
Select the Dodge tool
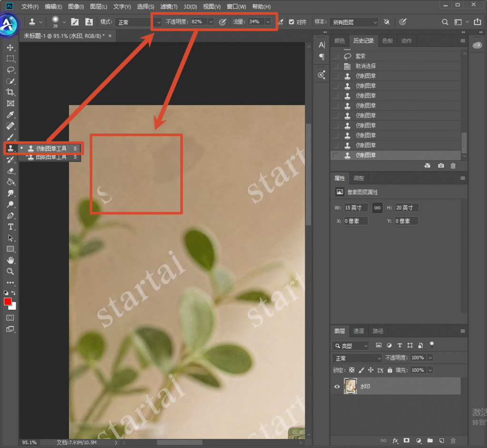10,204
